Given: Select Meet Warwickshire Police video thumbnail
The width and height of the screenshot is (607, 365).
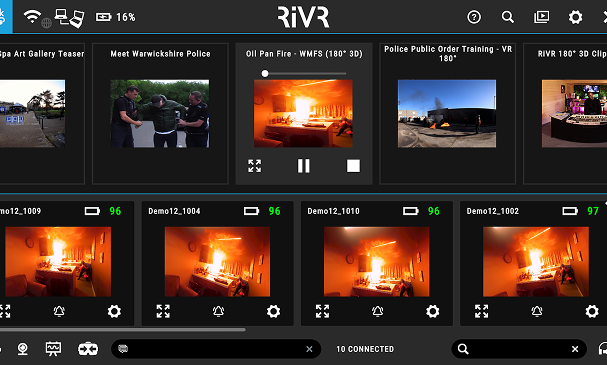Looking at the screenshot, I should pos(159,113).
